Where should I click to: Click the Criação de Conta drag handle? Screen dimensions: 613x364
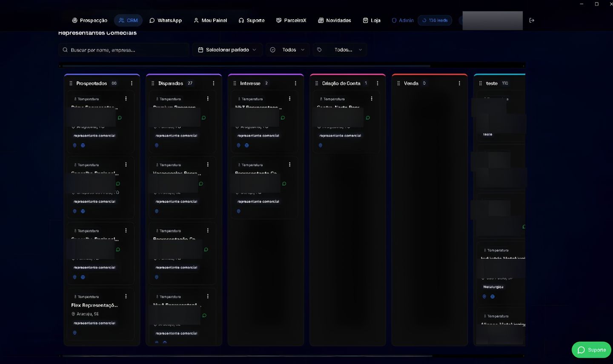click(317, 83)
